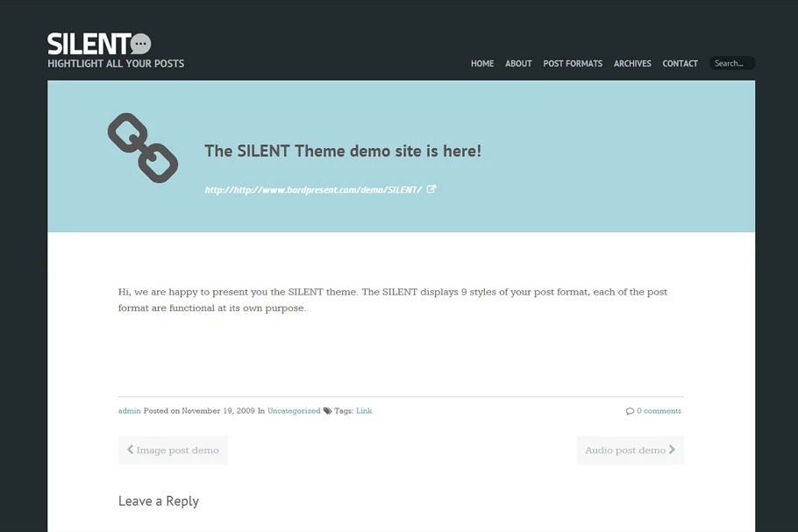Click the large chain link format icon
798x532 pixels.
point(143,148)
